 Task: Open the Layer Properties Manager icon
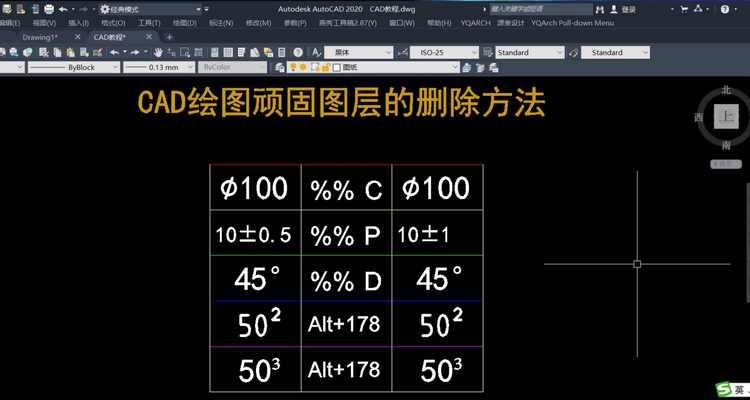280,68
